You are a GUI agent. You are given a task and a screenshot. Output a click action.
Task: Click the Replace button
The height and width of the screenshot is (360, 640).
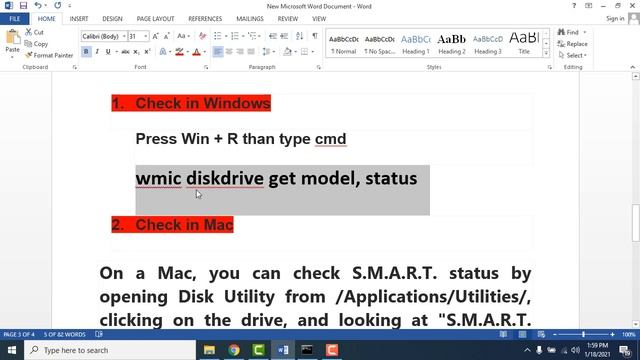coord(573,44)
